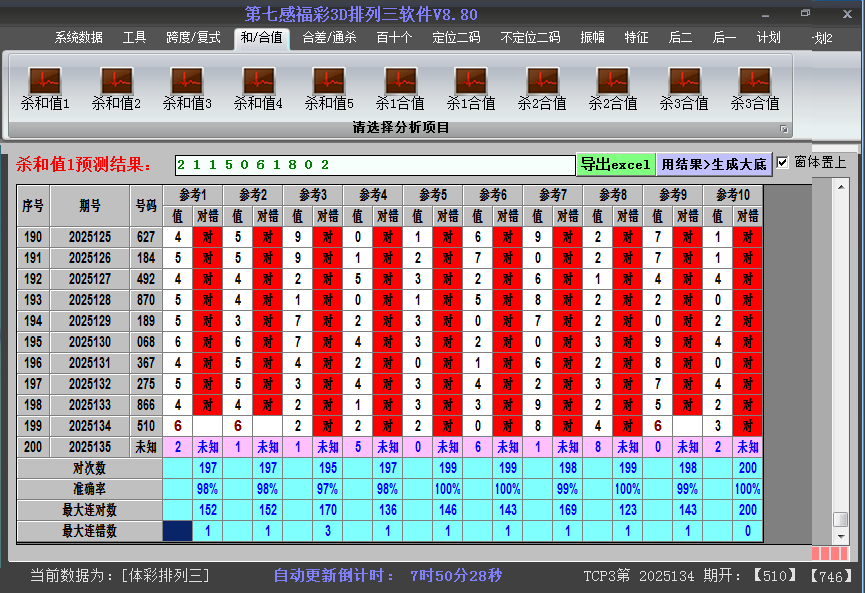Click the 195 value in the 对次数 row
Screen dimensions: 865x593
point(328,468)
